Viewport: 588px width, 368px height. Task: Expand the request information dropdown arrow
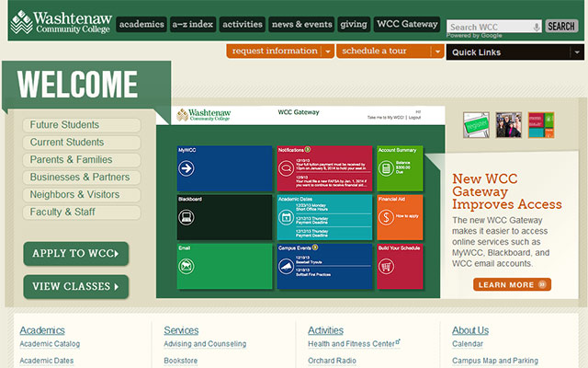pyautogui.click(x=328, y=52)
